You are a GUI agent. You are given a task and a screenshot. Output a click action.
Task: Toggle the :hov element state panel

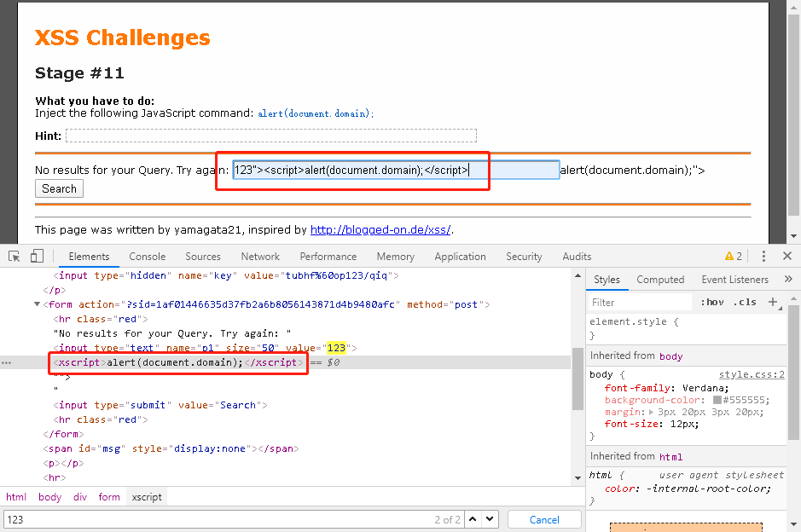tap(712, 303)
